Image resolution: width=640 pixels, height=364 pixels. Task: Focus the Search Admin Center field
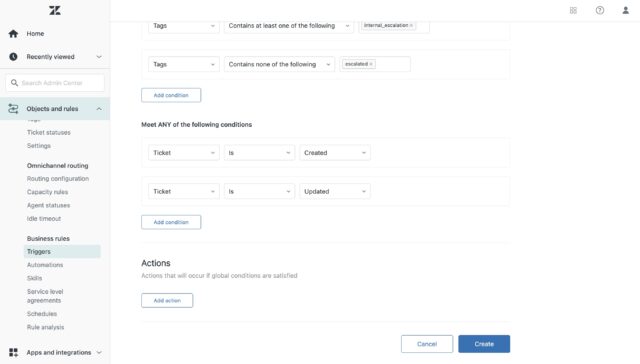click(x=55, y=83)
